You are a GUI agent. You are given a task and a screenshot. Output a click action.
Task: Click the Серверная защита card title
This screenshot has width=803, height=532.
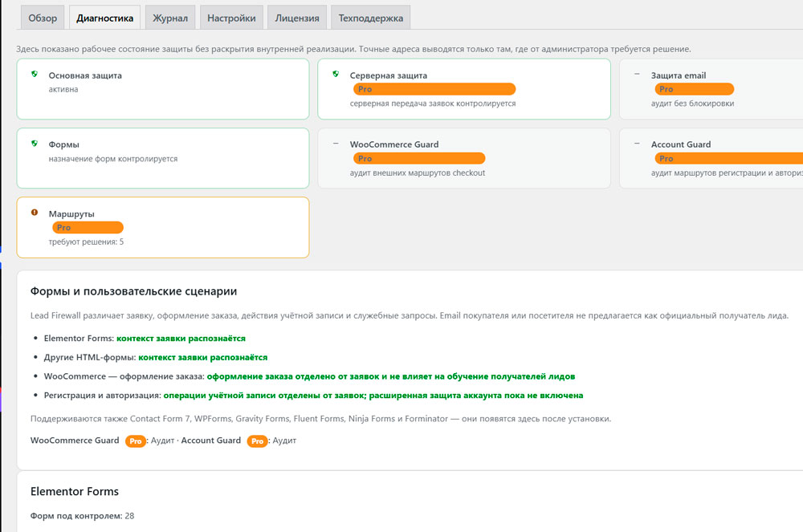[388, 75]
